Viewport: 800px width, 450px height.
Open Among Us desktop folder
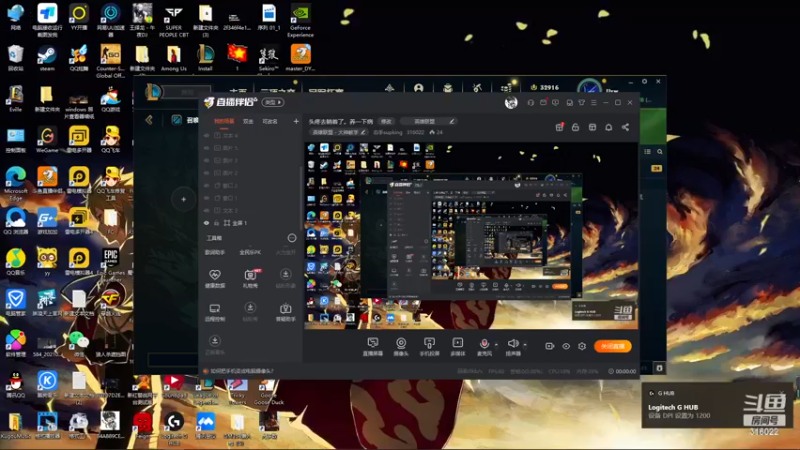pyautogui.click(x=173, y=59)
